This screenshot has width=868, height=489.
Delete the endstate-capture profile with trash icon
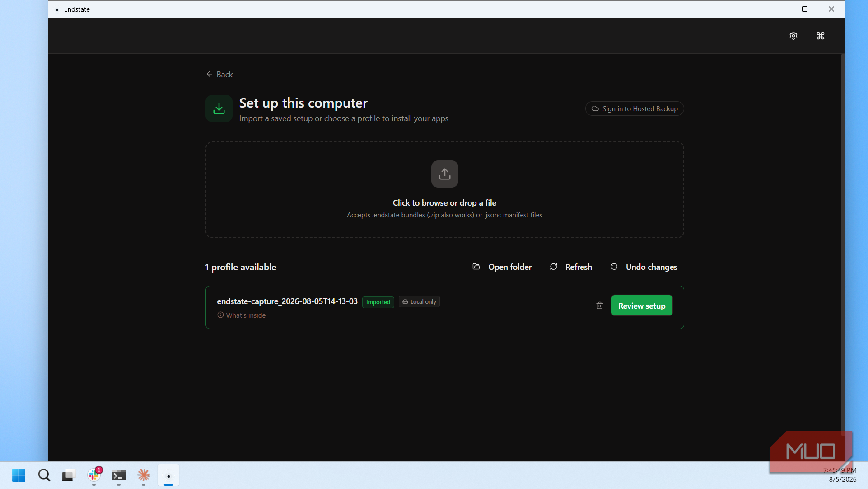[x=600, y=306]
